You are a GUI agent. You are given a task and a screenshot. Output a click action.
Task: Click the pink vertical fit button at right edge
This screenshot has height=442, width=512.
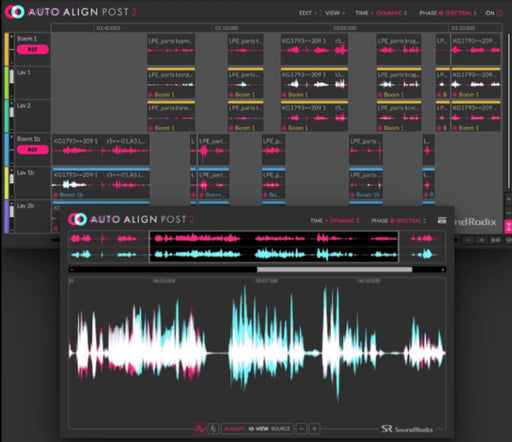[508, 227]
